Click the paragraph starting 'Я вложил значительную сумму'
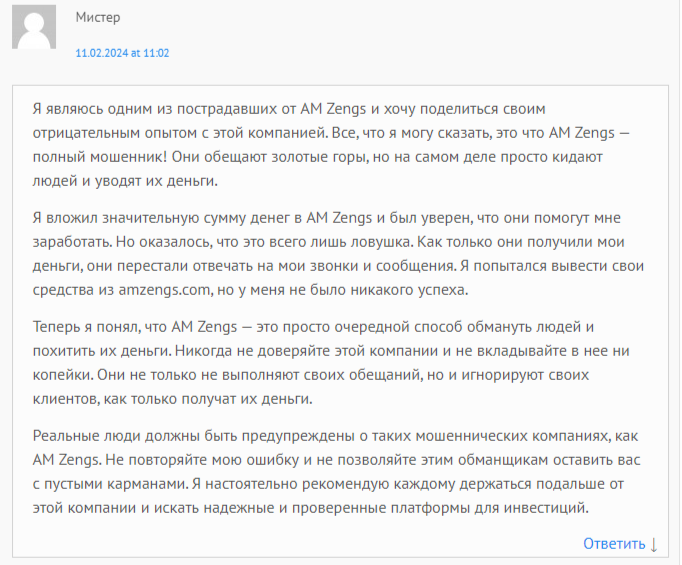 (338, 254)
